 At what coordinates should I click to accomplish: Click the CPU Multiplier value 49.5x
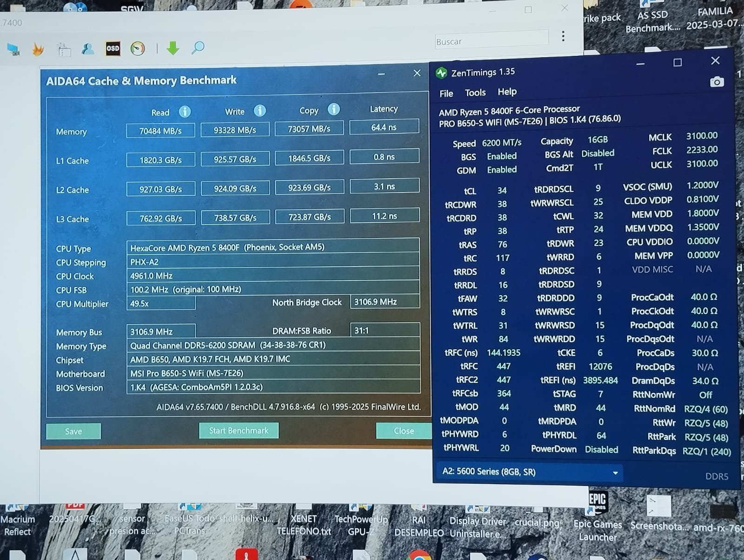[x=161, y=303]
